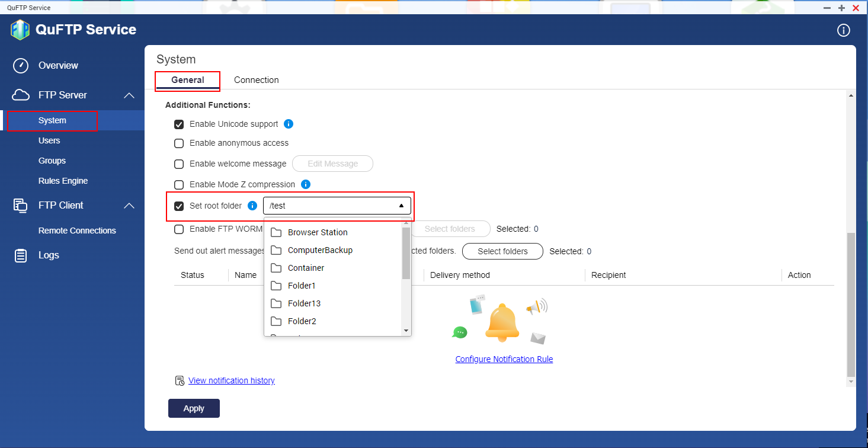
Task: Open Users in sidebar
Action: pyautogui.click(x=49, y=140)
